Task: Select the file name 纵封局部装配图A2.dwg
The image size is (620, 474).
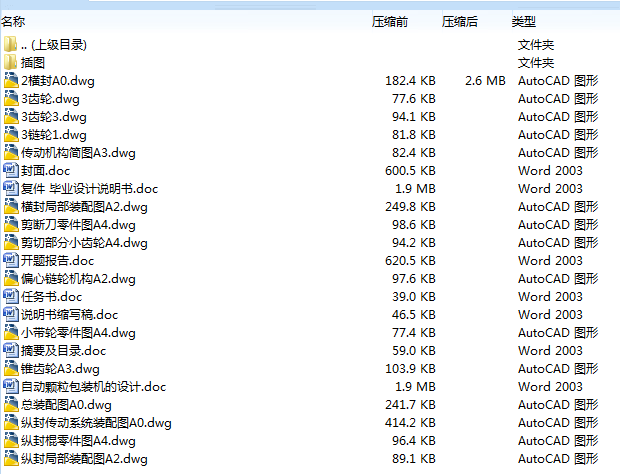Action: point(84,459)
